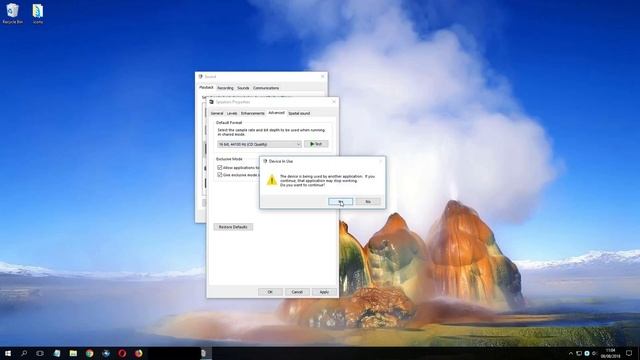Open Communications tab in Sound window
The height and width of the screenshot is (360, 640).
point(266,88)
